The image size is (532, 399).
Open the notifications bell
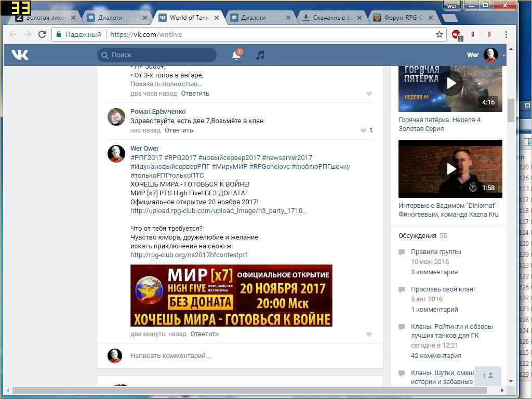[x=236, y=55]
